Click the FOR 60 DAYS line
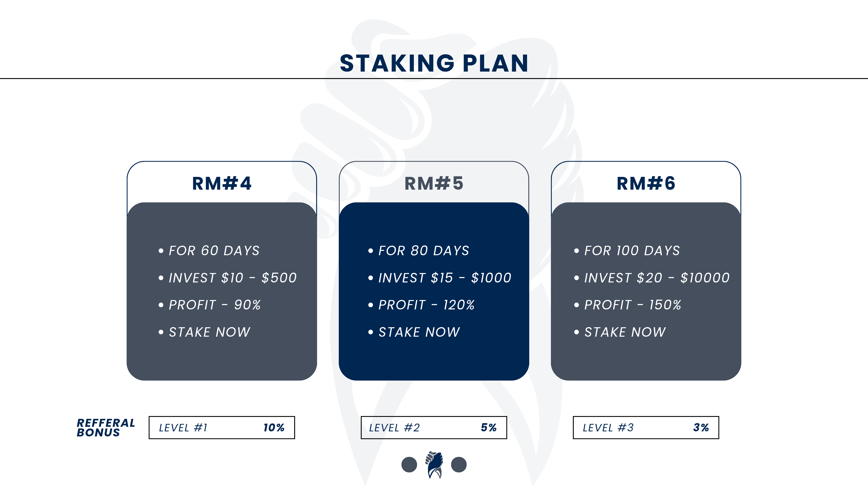868x488 pixels. point(214,251)
